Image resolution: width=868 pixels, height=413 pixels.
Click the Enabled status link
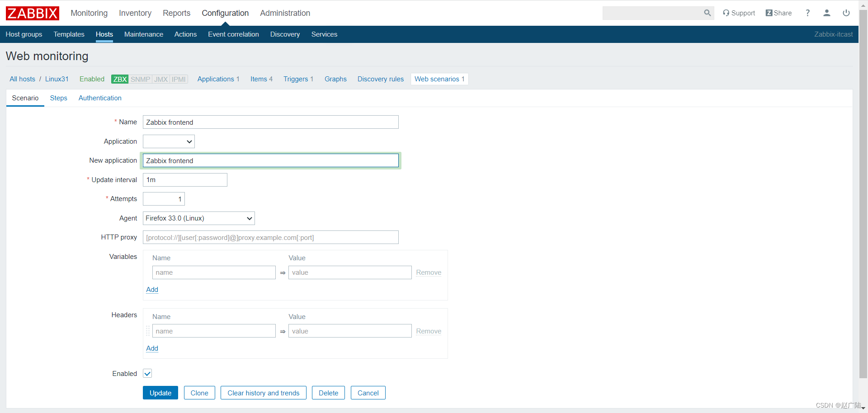[92, 79]
